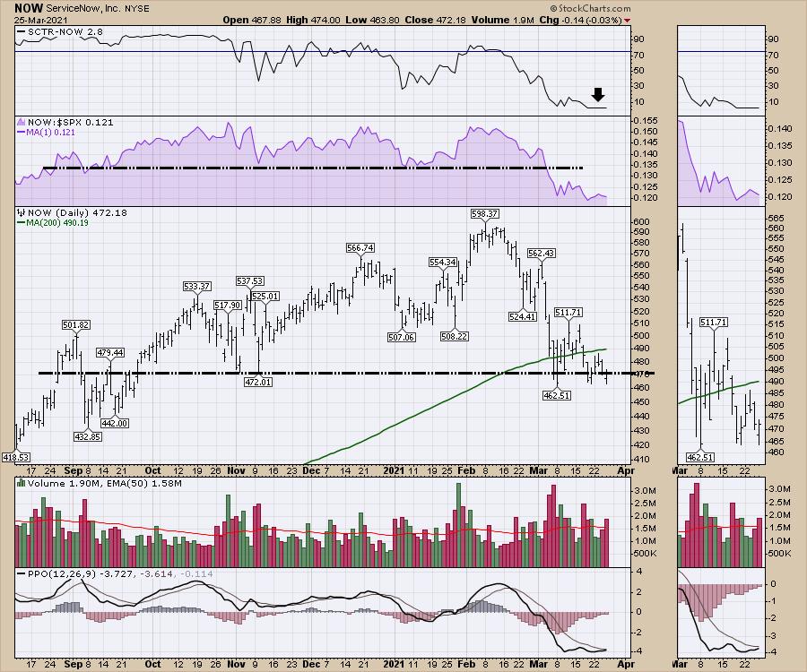Click the 525.01 price label
The image size is (807, 672).
coord(265,297)
